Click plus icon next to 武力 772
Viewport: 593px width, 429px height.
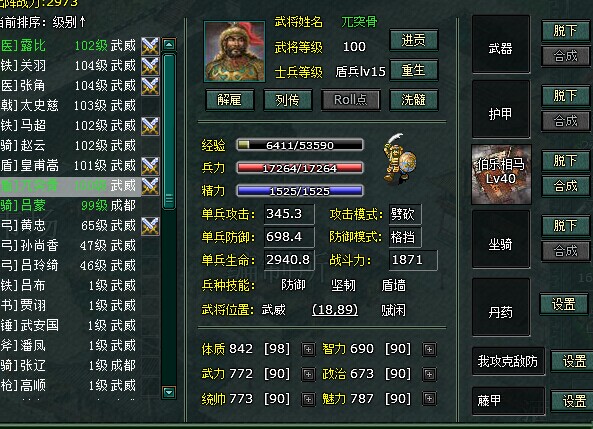point(308,374)
